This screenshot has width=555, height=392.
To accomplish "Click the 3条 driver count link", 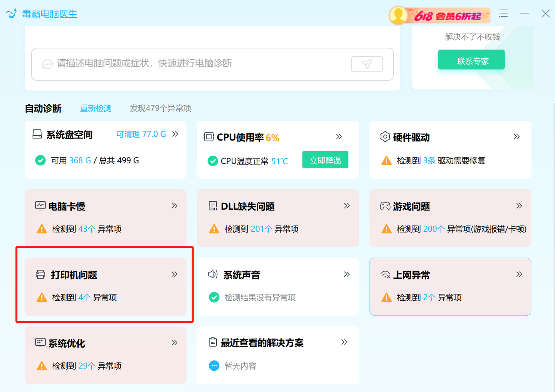I will [429, 160].
